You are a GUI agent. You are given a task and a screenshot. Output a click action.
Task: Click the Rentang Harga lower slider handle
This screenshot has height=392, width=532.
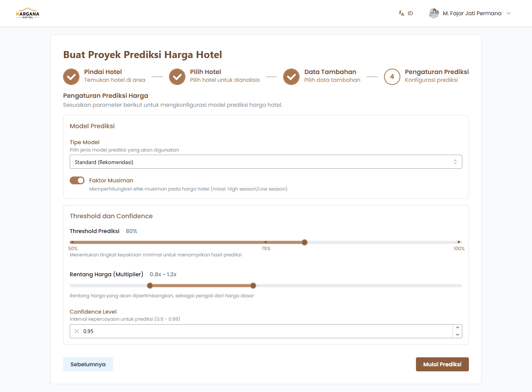pos(150,286)
